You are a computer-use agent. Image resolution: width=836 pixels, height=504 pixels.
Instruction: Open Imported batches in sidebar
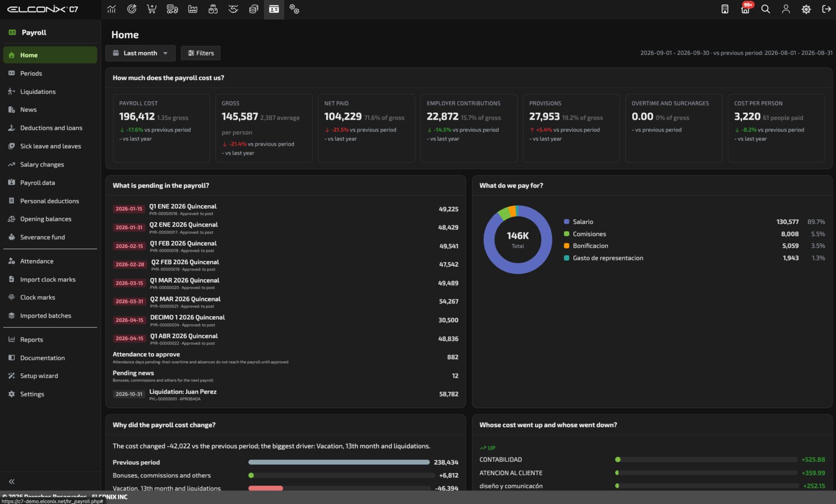(50, 315)
